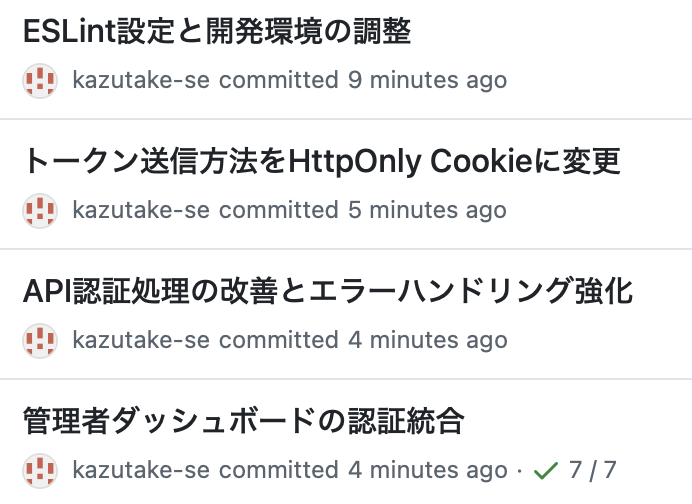
Task: Click 4 minutes ago on the API認証処理 commit
Action: [427, 340]
